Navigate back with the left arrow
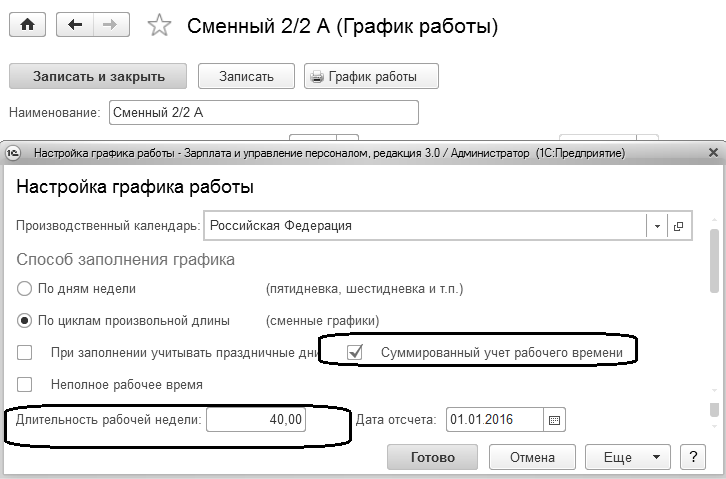This screenshot has height=479, width=726. click(x=75, y=25)
